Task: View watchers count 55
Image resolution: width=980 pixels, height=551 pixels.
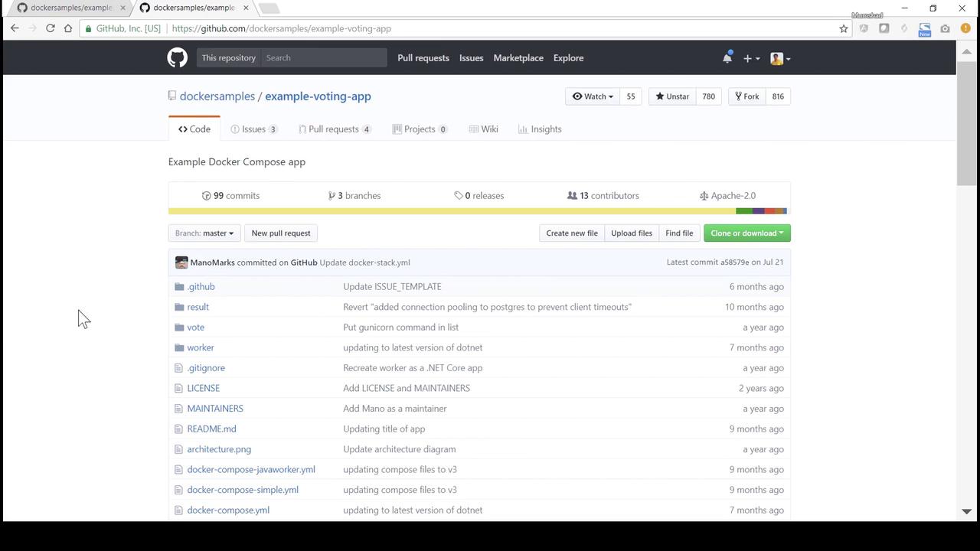Action: point(631,96)
